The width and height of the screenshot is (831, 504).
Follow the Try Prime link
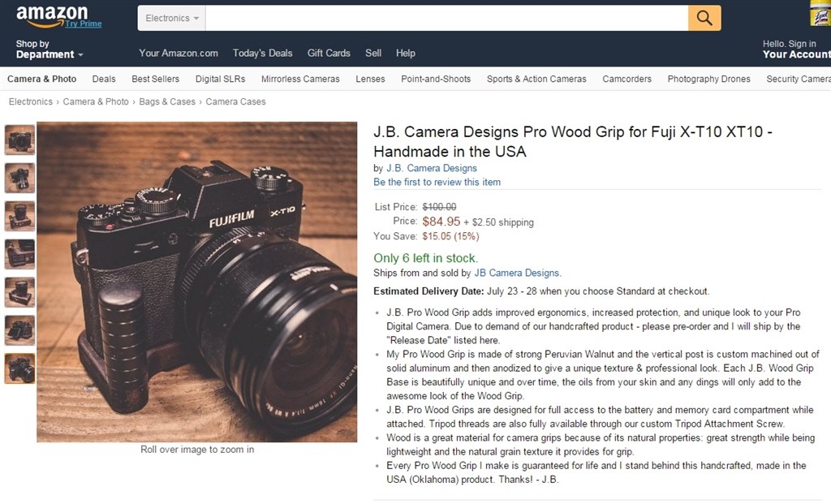tap(84, 24)
